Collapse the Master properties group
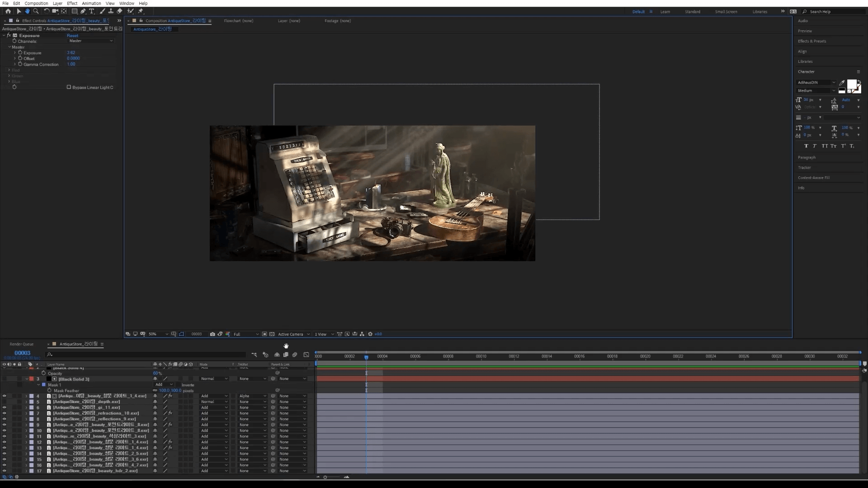Viewport: 868px width, 488px height. click(9, 47)
